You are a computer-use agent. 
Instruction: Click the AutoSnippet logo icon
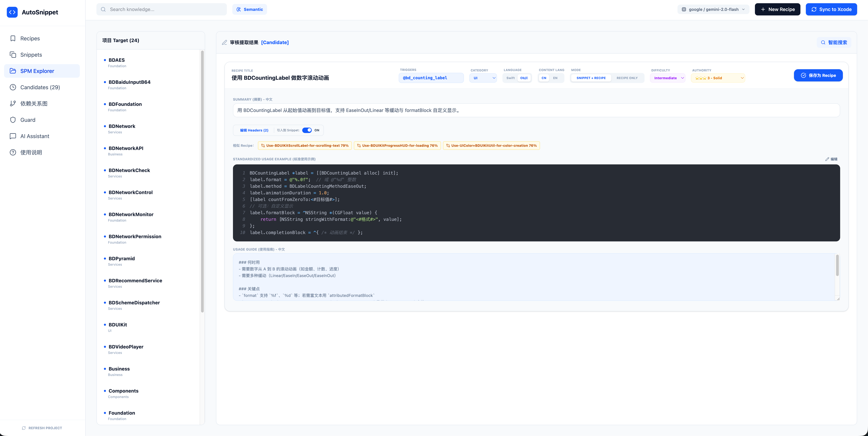coord(12,12)
